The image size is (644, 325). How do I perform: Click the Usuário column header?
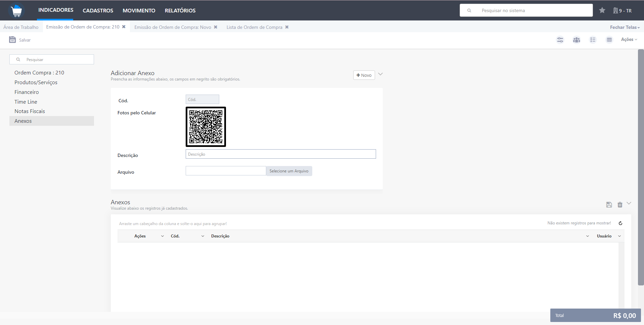tap(604, 236)
